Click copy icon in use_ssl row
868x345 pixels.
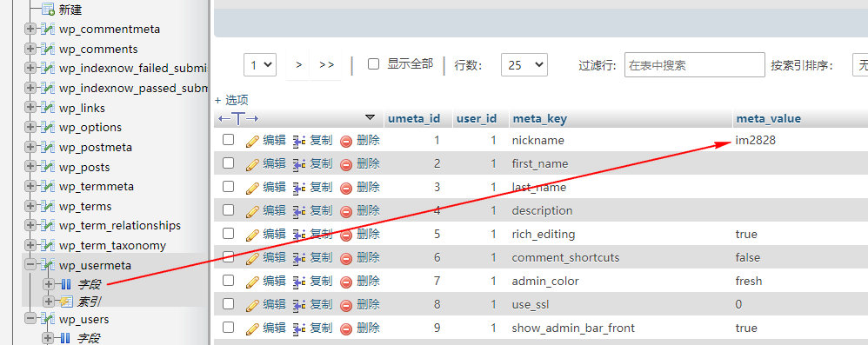299,305
